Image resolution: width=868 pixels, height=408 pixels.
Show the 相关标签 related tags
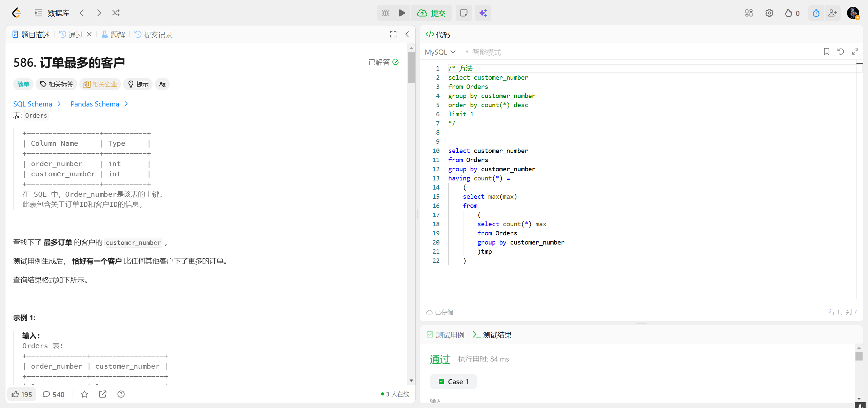tap(57, 84)
